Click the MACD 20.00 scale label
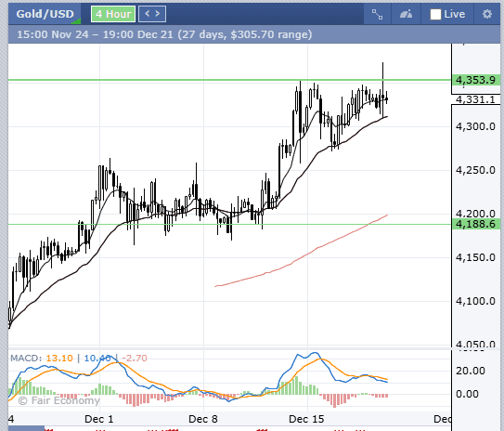Image resolution: width=504 pixels, height=431 pixels. pos(471,371)
